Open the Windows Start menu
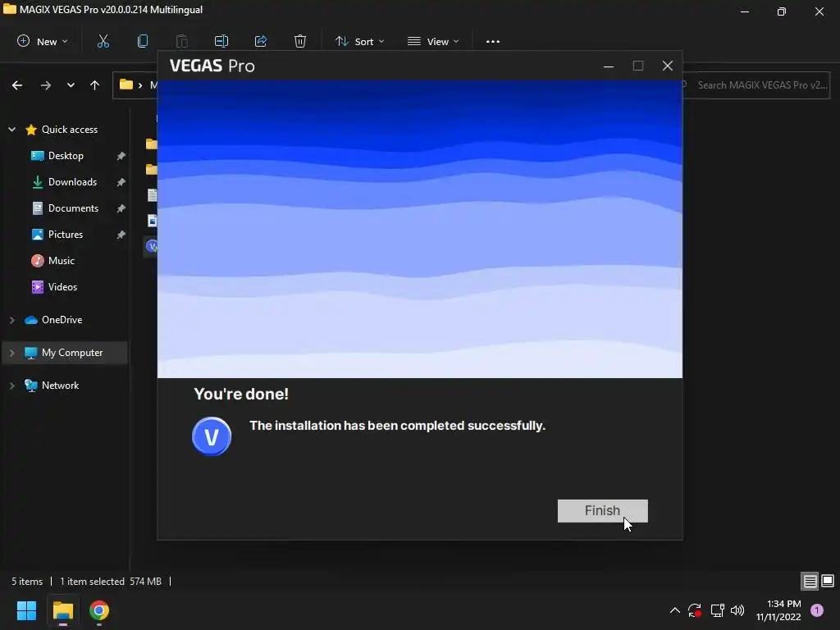Viewport: 840px width, 630px height. 26,610
